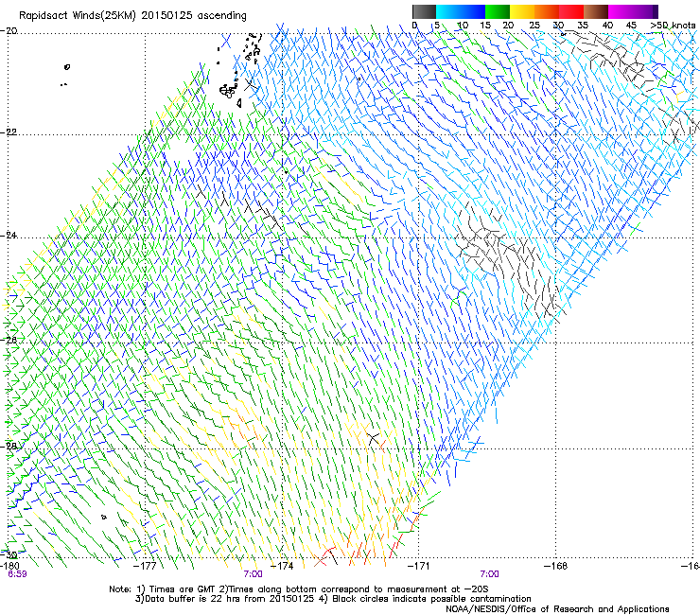Viewport: 700px width, 615px height.
Task: Click the green 15-20 knots legend swatch
Action: [498, 11]
